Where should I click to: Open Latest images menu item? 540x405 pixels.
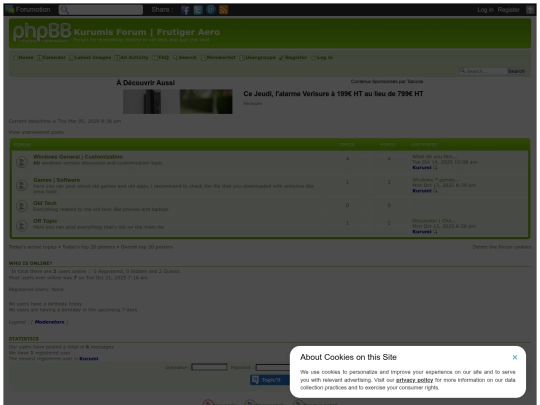90,58
